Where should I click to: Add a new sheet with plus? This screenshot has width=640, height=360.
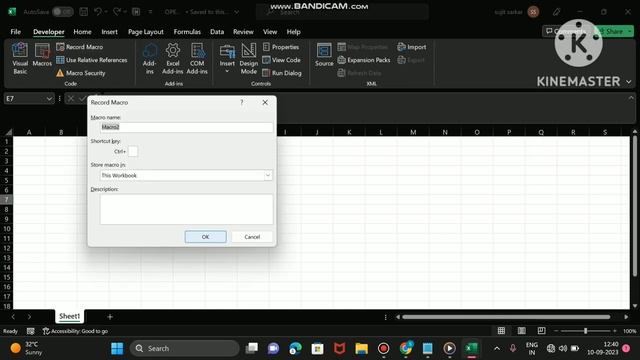click(110, 316)
